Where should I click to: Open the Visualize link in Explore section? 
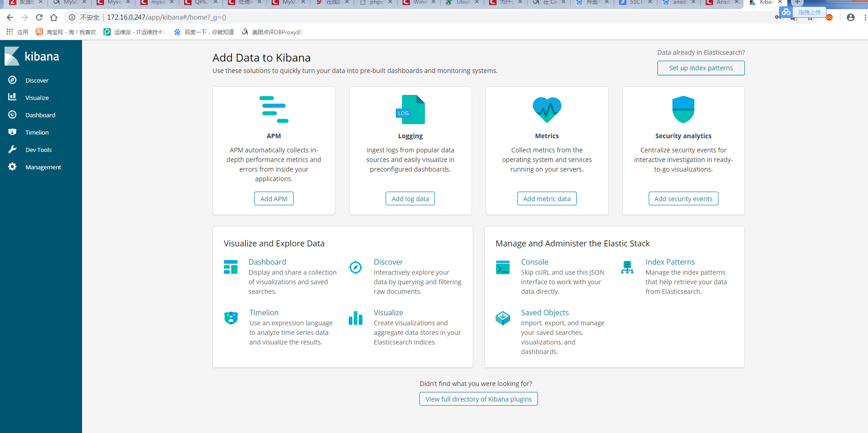(x=388, y=313)
